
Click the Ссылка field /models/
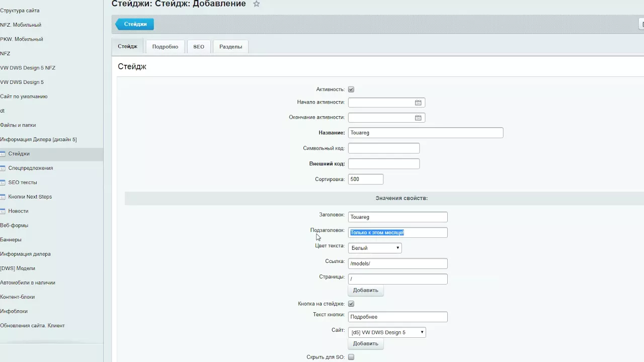(x=397, y=263)
